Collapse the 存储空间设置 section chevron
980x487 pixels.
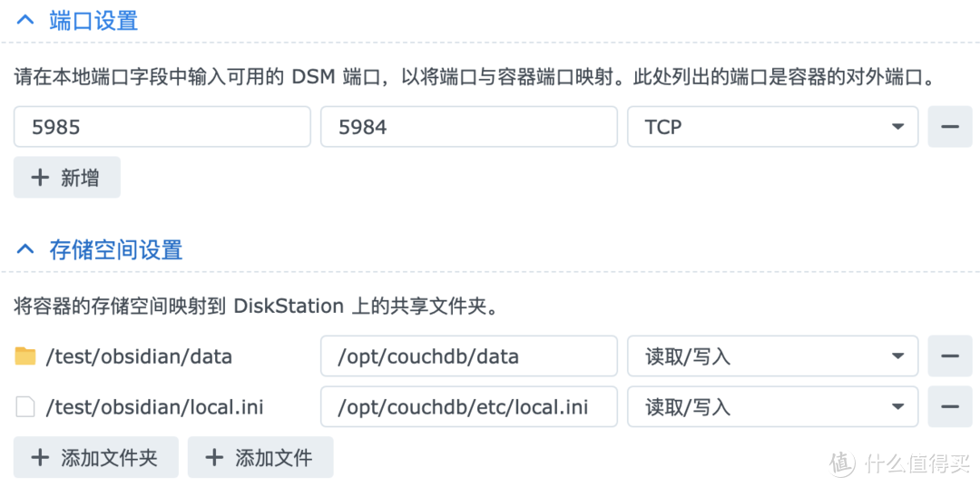click(x=25, y=249)
